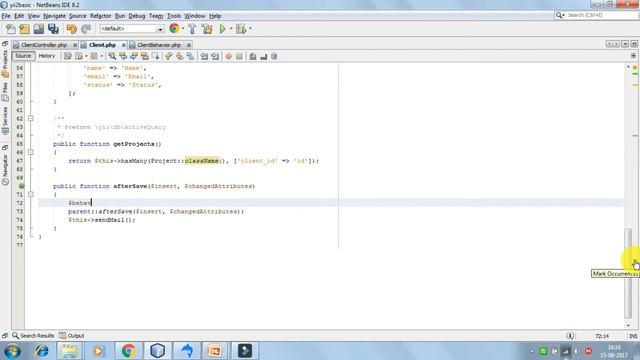Click the vertical editor scrollbar thumb

point(628,272)
